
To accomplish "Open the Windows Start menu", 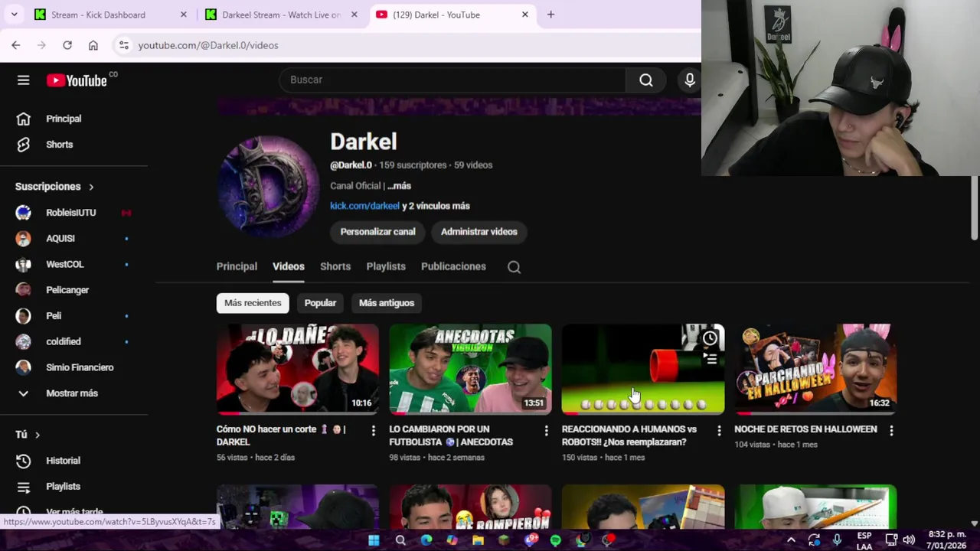I will [374, 540].
